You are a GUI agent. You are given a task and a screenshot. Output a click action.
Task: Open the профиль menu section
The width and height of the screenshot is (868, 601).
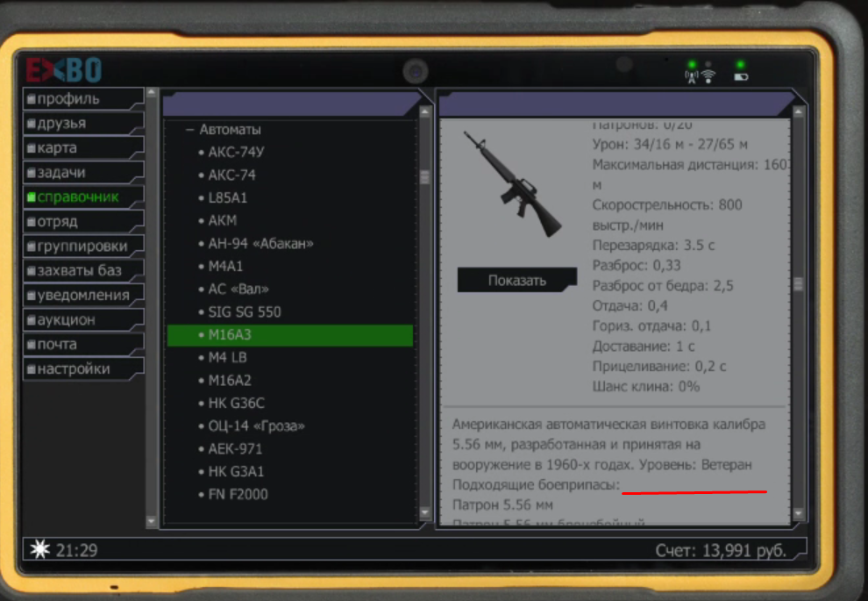tap(83, 98)
